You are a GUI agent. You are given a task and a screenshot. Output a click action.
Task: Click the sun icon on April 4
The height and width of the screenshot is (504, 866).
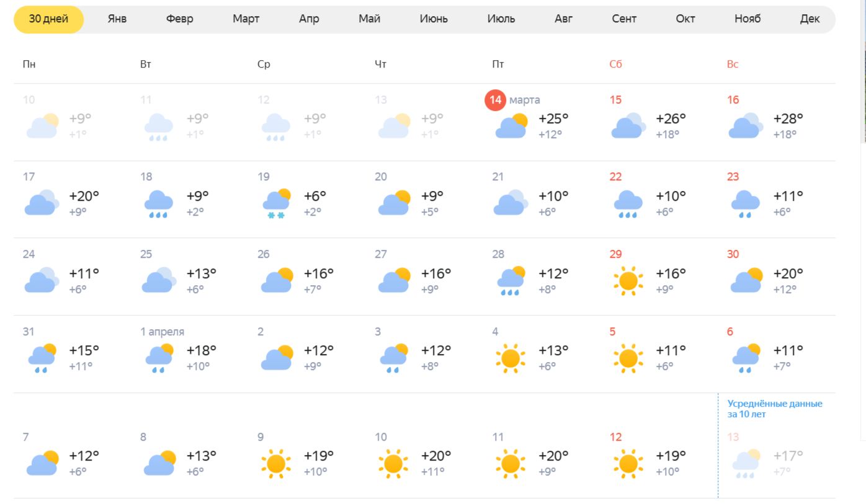click(511, 358)
